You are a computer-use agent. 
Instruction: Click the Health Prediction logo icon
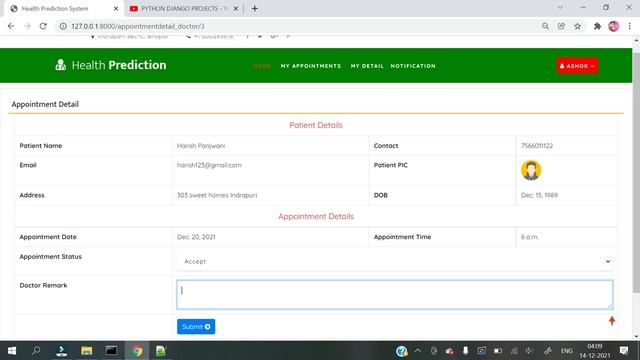(60, 65)
